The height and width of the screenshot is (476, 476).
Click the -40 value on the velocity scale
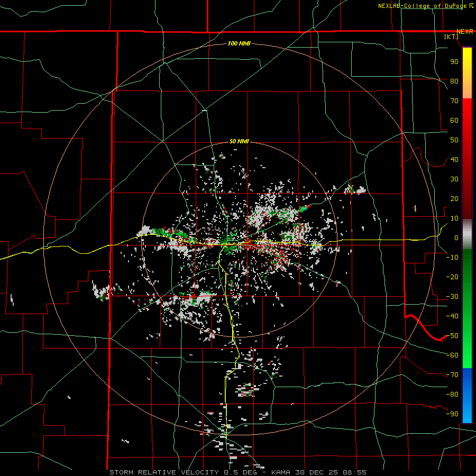pyautogui.click(x=452, y=316)
